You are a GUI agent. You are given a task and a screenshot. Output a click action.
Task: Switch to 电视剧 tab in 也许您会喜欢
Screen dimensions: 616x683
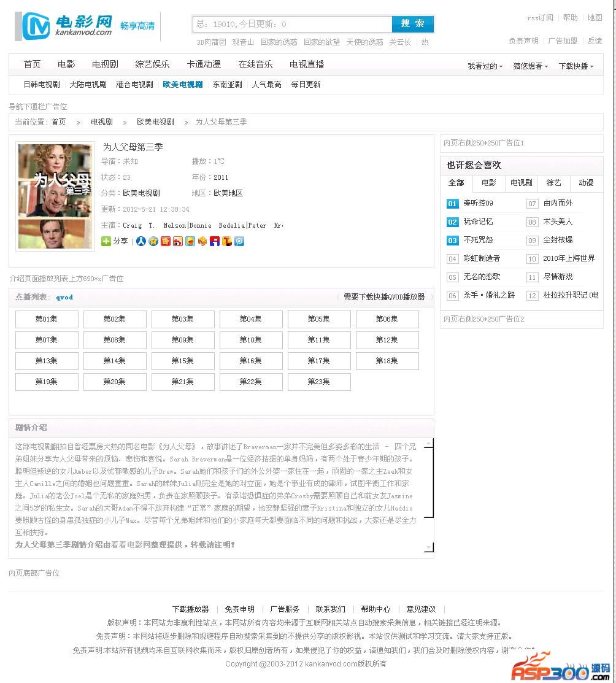(522, 183)
